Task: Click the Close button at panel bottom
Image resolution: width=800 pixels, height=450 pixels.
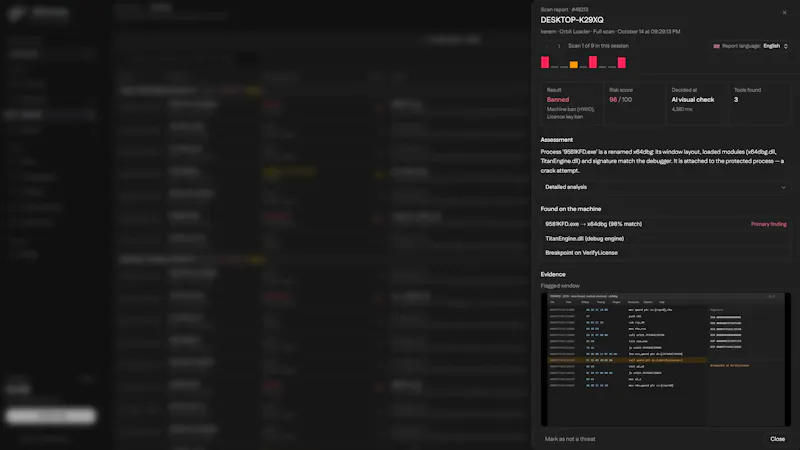Action: (x=777, y=439)
